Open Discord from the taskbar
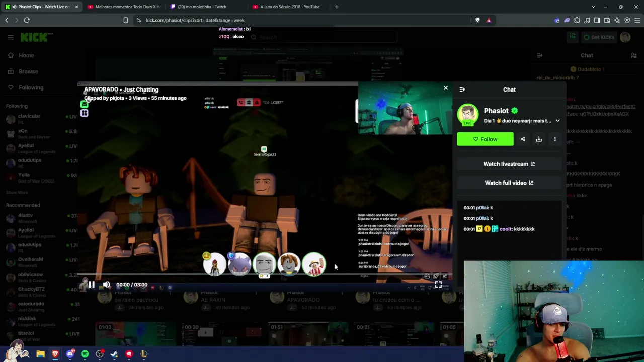Image resolution: width=644 pixels, height=362 pixels. (70, 354)
